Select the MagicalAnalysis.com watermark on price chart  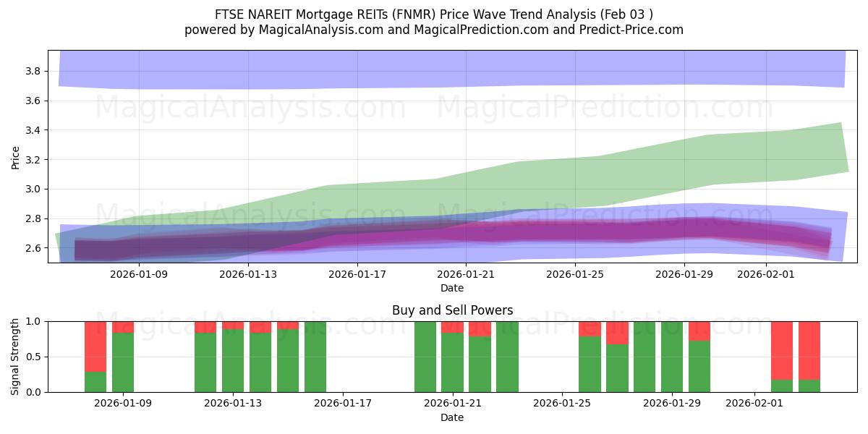[x=250, y=110]
